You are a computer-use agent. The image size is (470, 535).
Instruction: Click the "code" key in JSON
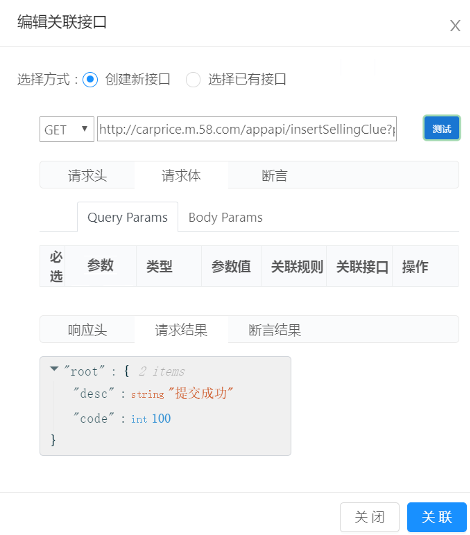[x=94, y=419]
